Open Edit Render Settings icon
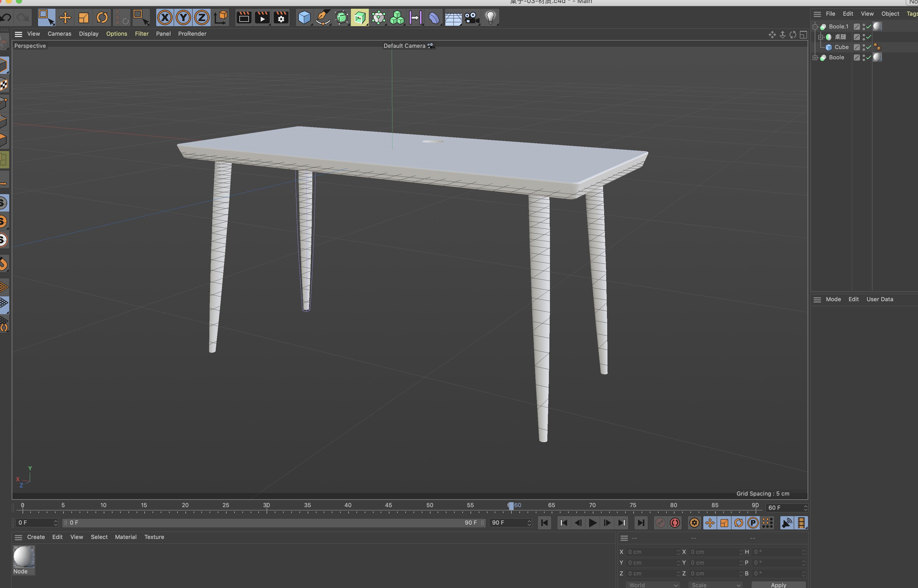This screenshot has width=918, height=588. coord(281,17)
